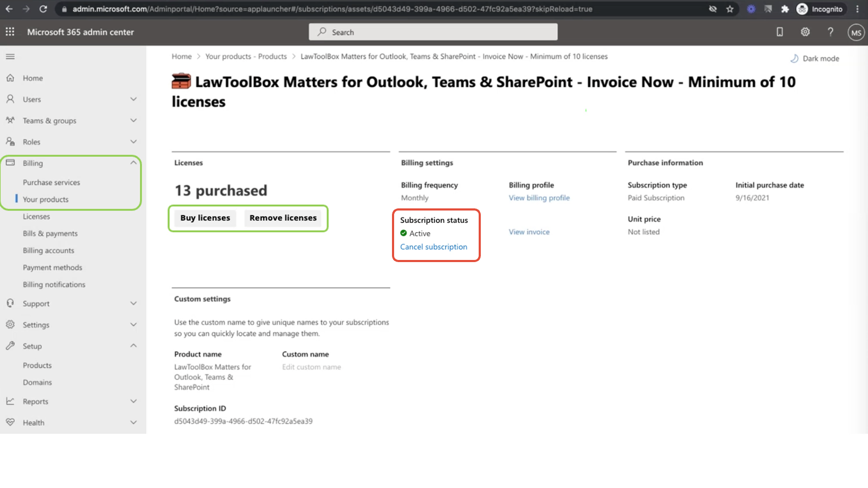Go to Your products - Products breadcrumb

point(246,56)
